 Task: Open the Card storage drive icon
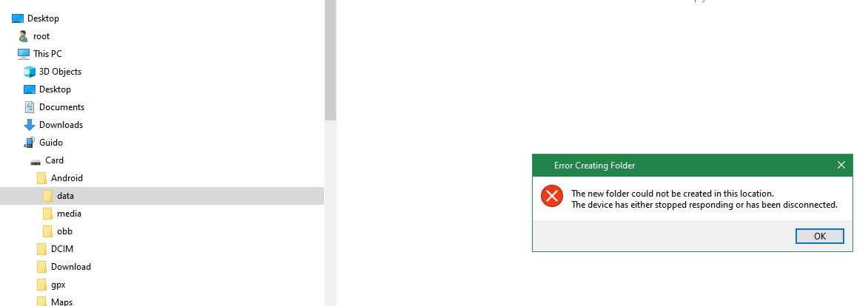coord(36,161)
